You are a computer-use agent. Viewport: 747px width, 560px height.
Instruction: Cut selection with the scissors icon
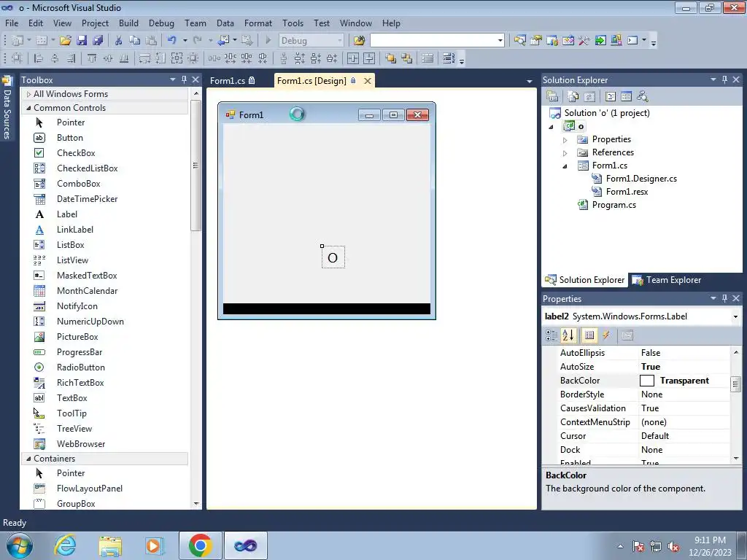119,41
